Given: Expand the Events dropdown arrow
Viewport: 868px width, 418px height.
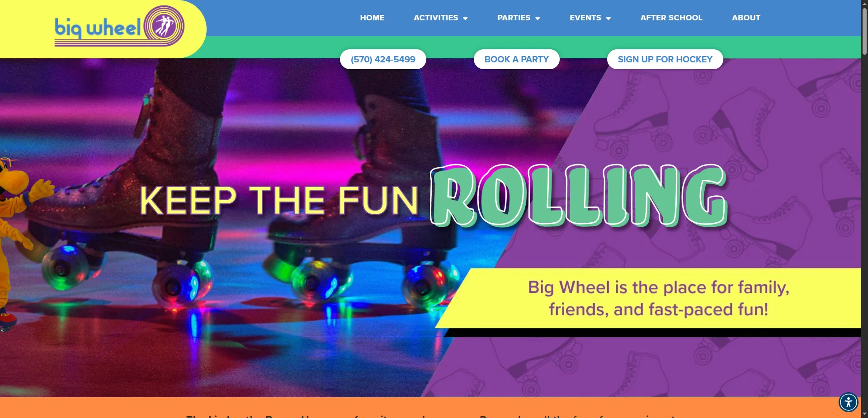Looking at the screenshot, I should pyautogui.click(x=608, y=19).
